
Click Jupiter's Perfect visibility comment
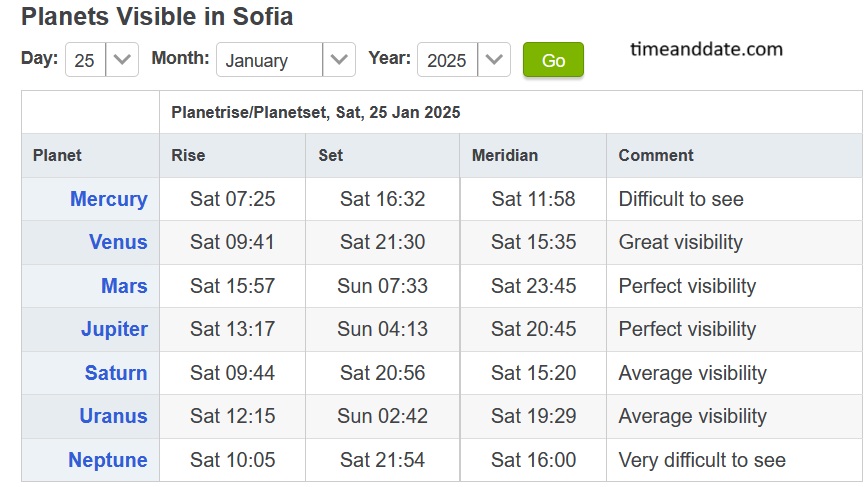[687, 329]
